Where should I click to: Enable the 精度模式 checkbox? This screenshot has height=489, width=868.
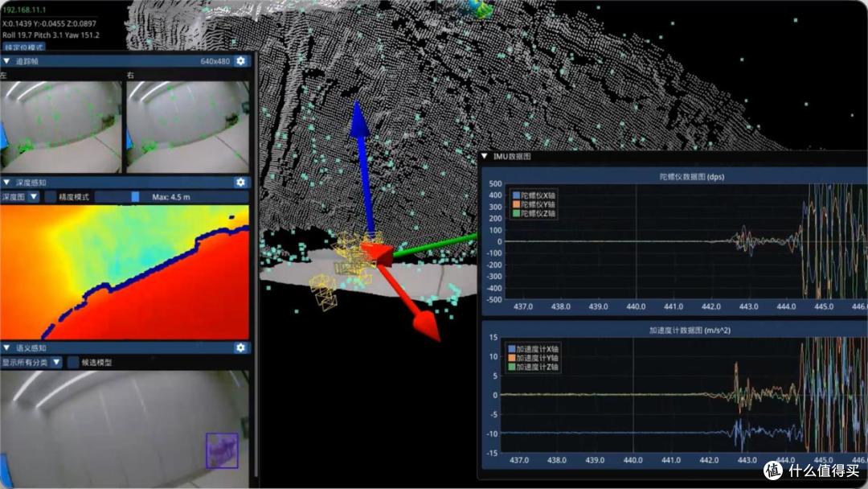pos(51,196)
